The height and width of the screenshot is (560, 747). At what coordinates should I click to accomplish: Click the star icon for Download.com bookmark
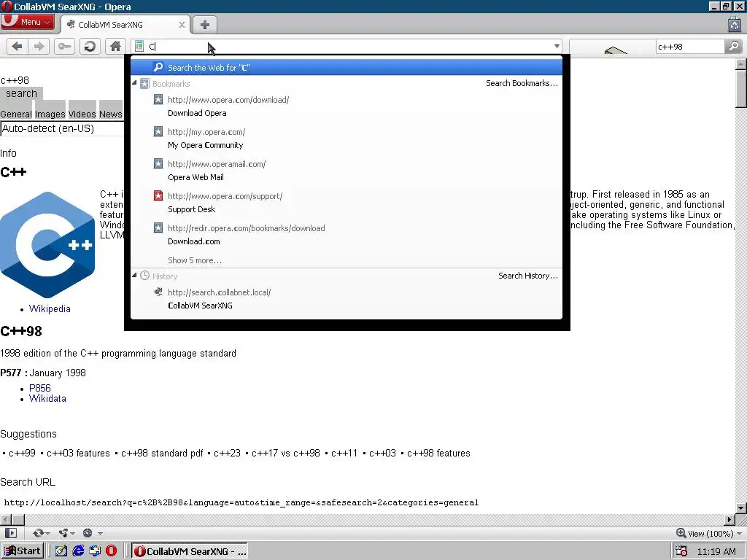pos(158,227)
